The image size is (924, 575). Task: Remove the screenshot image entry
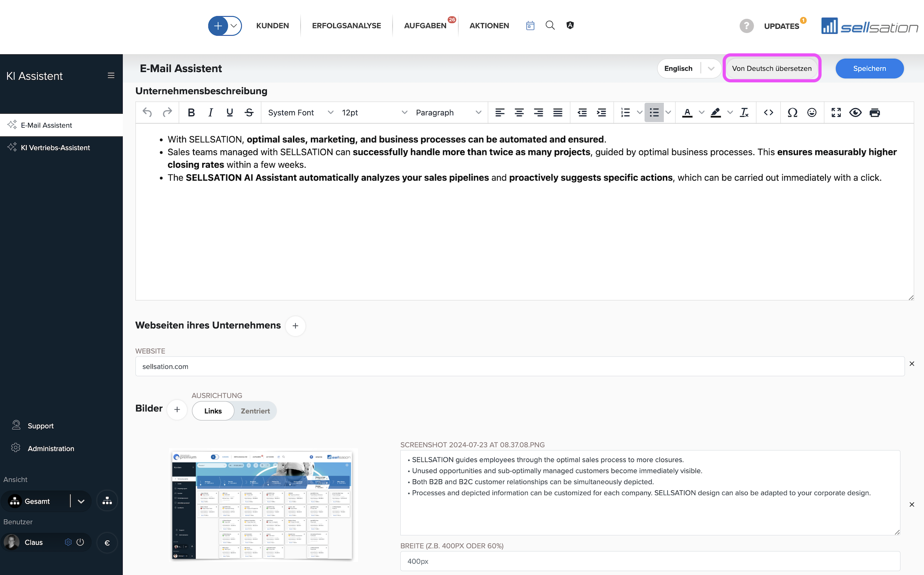coord(912,504)
